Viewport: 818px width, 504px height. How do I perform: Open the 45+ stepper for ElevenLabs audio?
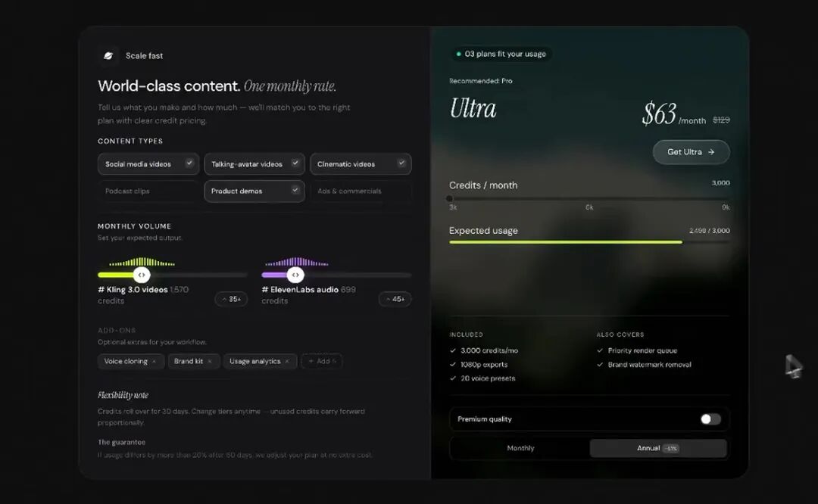(x=395, y=299)
